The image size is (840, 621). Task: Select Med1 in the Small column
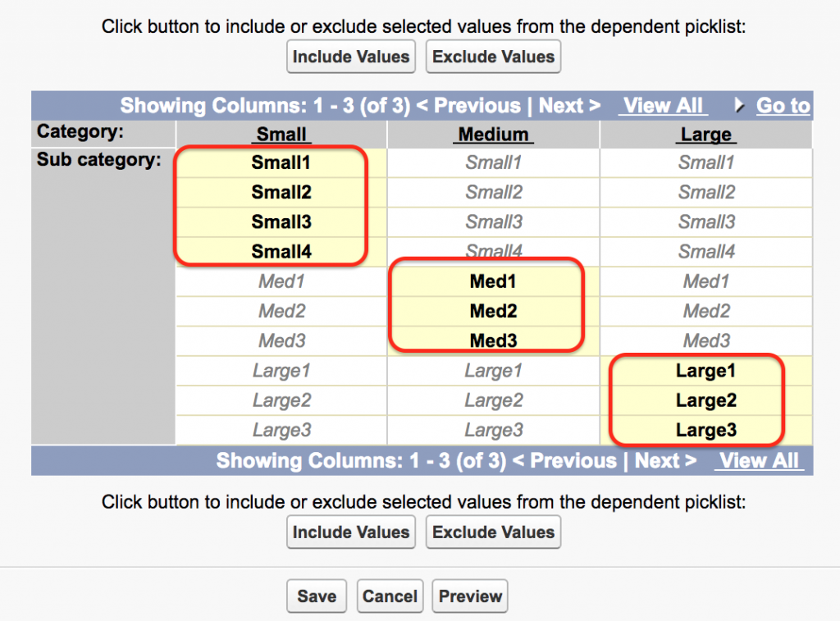(x=281, y=281)
